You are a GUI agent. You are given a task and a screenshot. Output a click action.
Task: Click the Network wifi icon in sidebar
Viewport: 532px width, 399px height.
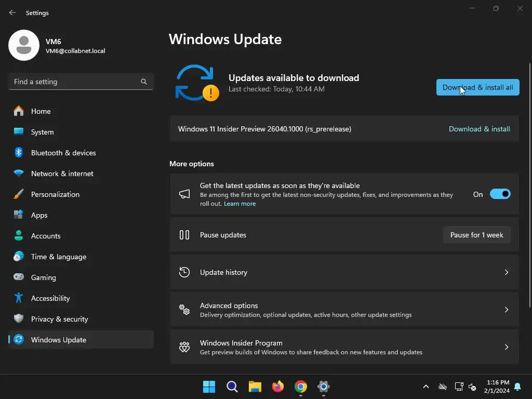tap(19, 174)
